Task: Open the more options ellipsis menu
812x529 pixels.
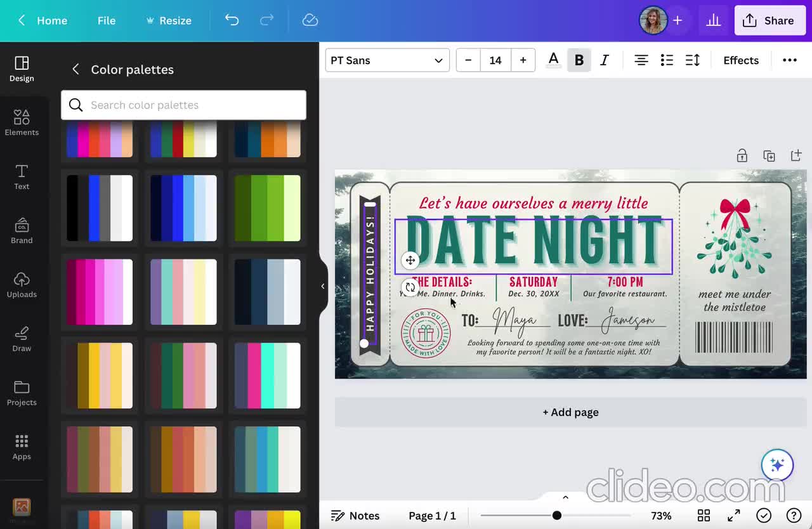Action: click(x=790, y=60)
